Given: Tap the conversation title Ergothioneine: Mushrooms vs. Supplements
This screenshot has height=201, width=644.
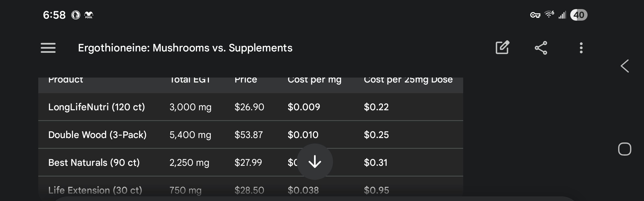Looking at the screenshot, I should tap(185, 48).
